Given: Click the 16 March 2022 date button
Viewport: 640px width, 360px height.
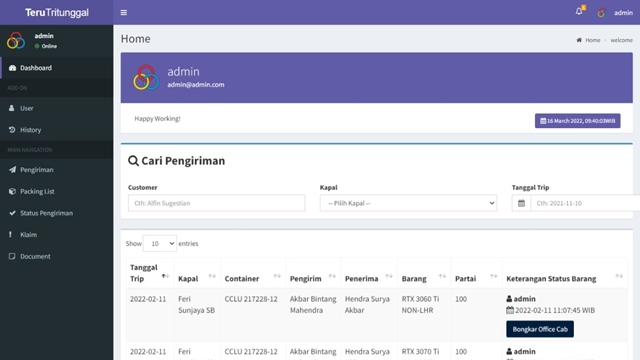Looking at the screenshot, I should [578, 121].
